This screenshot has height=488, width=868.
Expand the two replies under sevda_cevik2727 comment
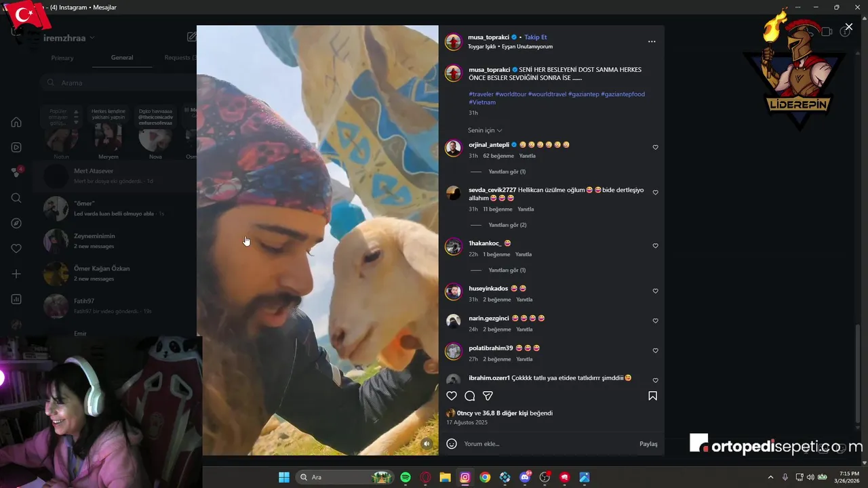point(507,225)
